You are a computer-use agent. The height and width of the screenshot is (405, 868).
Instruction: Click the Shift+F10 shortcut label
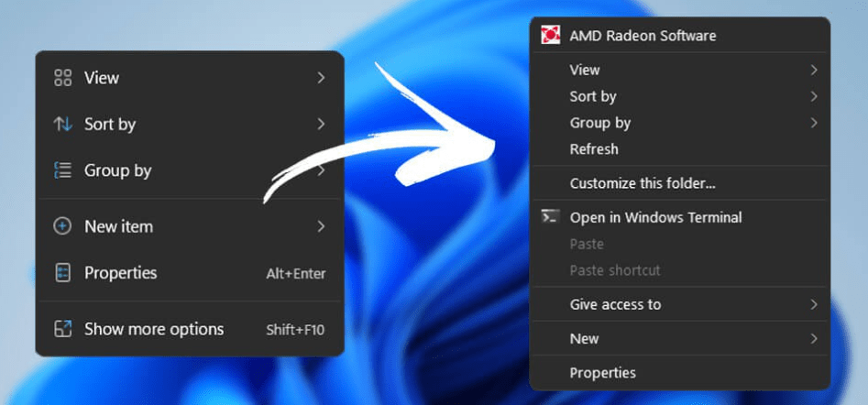click(296, 330)
